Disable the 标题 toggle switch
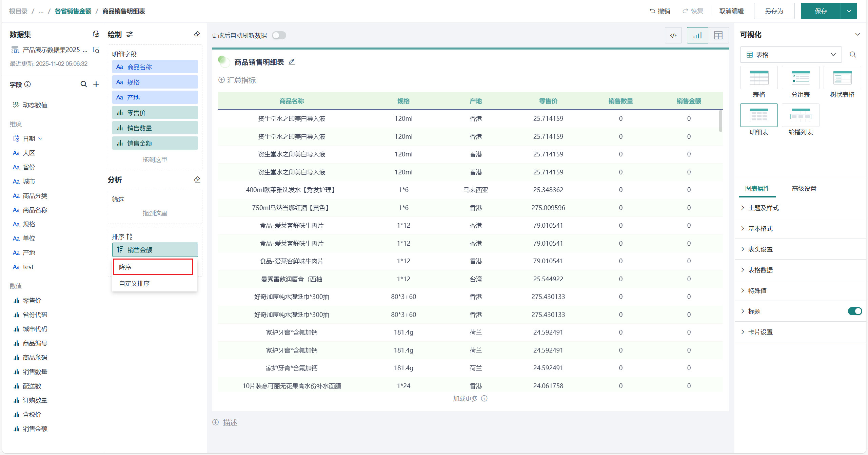Image resolution: width=868 pixels, height=455 pixels. (x=854, y=311)
